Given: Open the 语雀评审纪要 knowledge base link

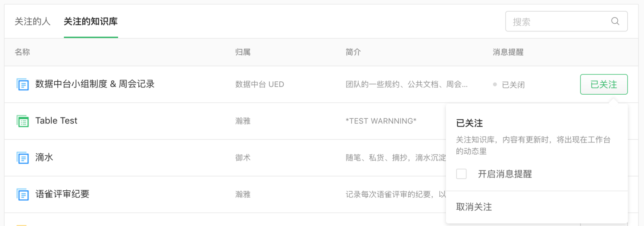Looking at the screenshot, I should (x=63, y=194).
